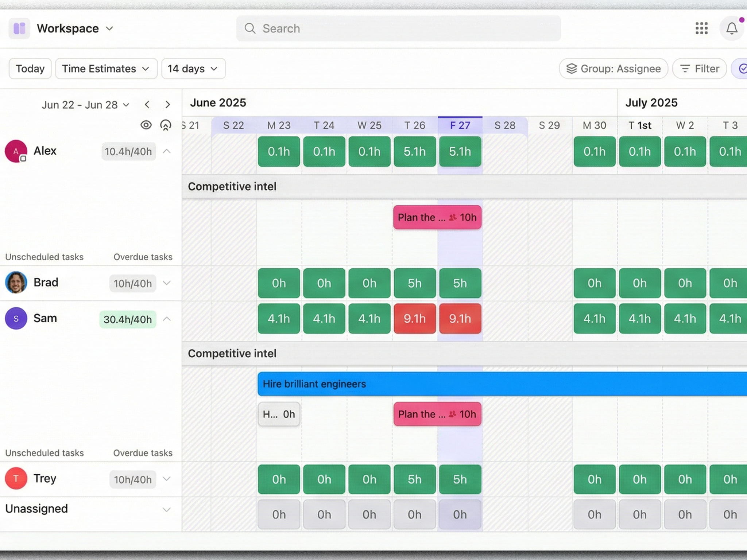This screenshot has height=560, width=747.
Task: Go to next week arrow
Action: tap(167, 105)
